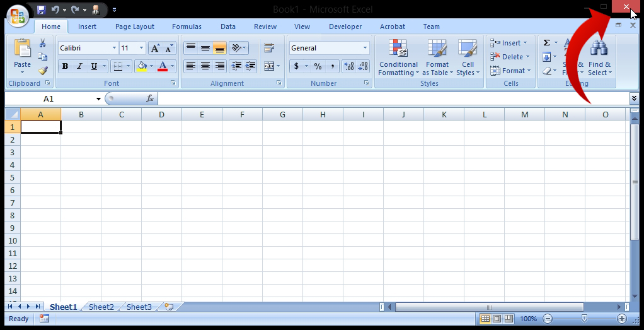
Task: Insert AutoSum sigma
Action: click(x=547, y=43)
